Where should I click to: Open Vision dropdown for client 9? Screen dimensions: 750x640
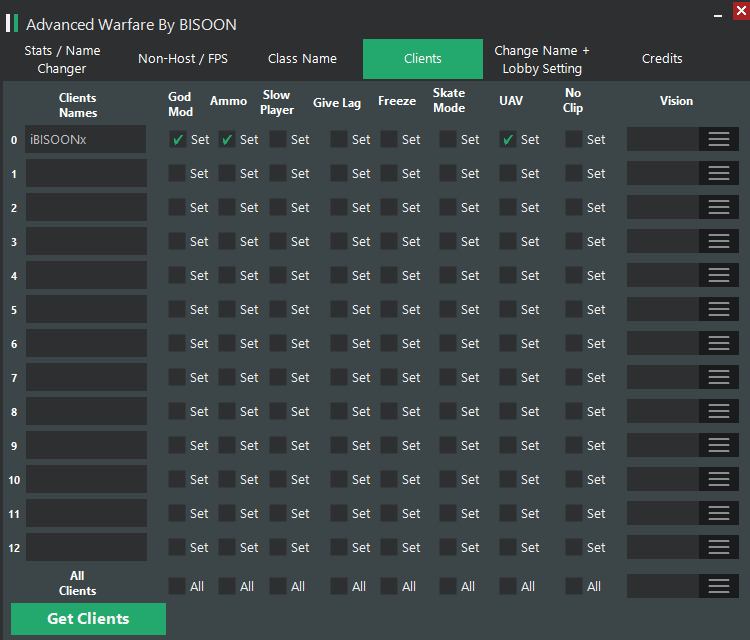(718, 445)
